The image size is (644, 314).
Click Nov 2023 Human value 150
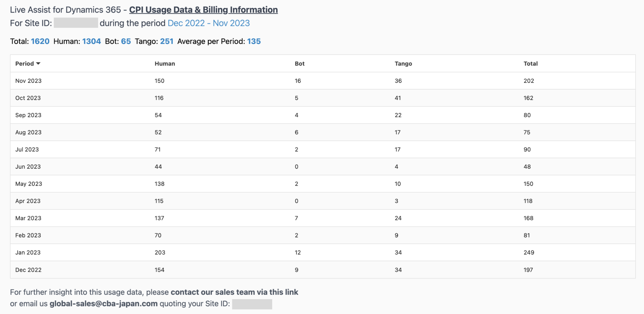click(159, 81)
